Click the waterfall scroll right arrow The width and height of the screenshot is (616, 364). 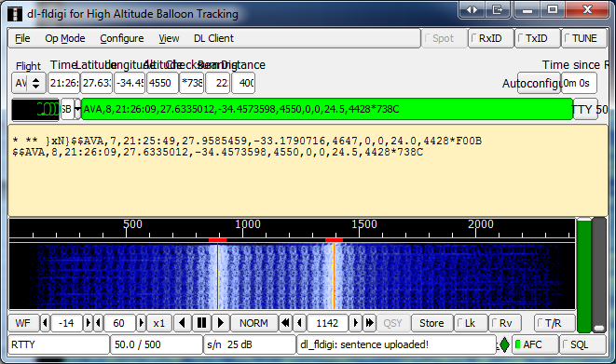[x=221, y=323]
